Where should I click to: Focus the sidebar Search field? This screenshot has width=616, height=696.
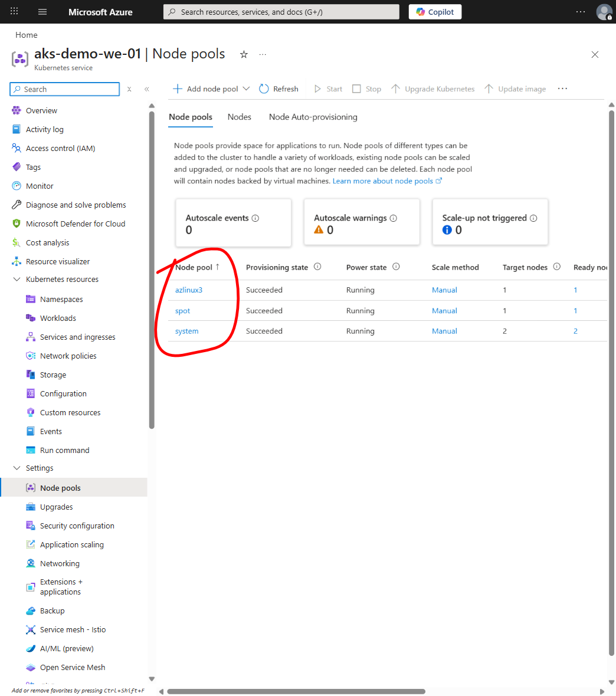tap(65, 89)
